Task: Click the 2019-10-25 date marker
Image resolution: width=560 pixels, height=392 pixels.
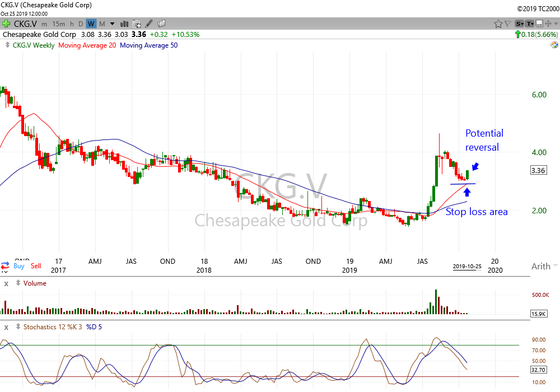Action: (x=467, y=267)
